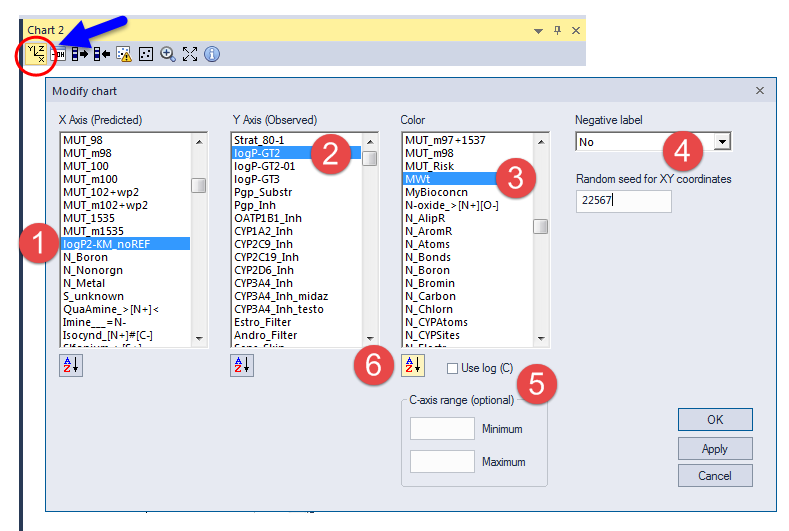Viewport: 789px width, 531px height.
Task: Select S_unknown in X Axis list
Action: coord(125,296)
